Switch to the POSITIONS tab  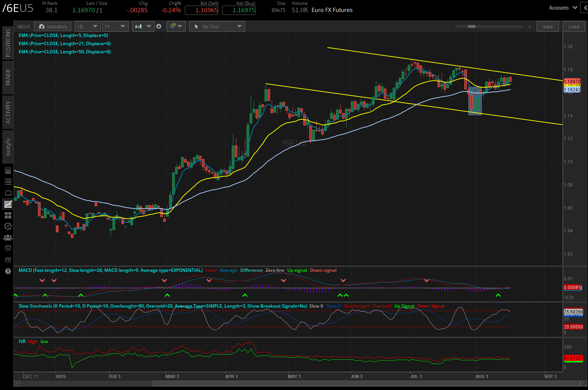tap(8, 43)
